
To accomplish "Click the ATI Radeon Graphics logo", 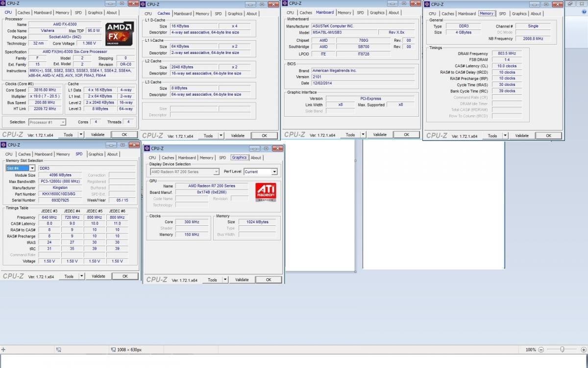I will [x=266, y=192].
